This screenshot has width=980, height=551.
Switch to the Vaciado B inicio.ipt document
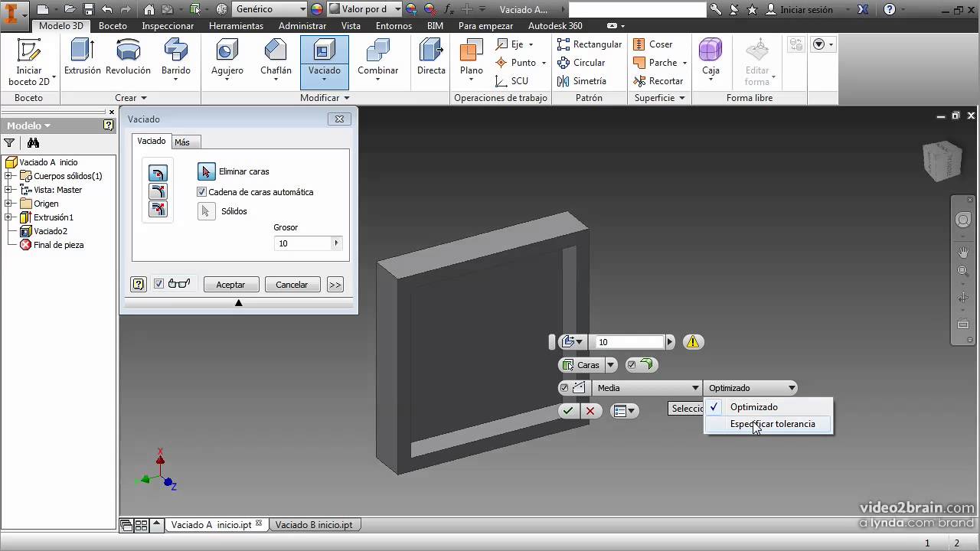point(315,525)
